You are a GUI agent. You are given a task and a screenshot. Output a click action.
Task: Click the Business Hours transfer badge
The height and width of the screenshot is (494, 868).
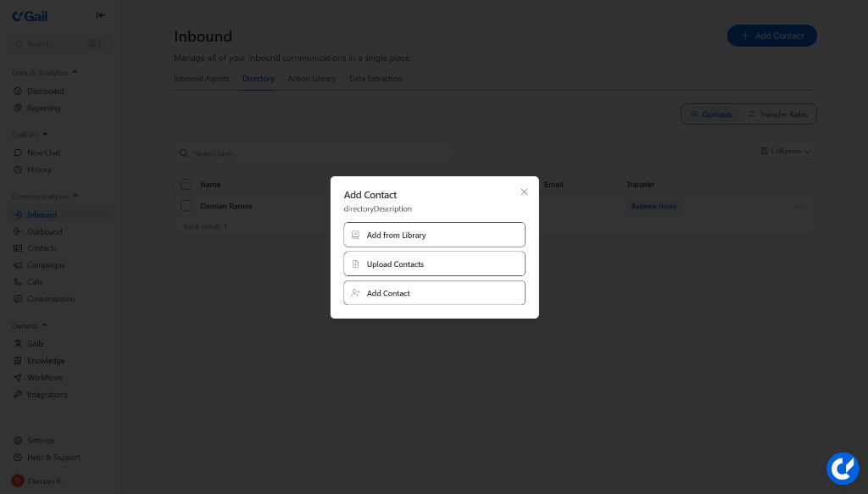[654, 206]
